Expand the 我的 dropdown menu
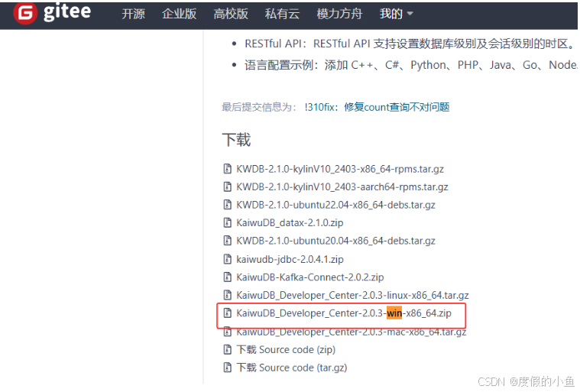The image size is (580, 392). [x=396, y=15]
